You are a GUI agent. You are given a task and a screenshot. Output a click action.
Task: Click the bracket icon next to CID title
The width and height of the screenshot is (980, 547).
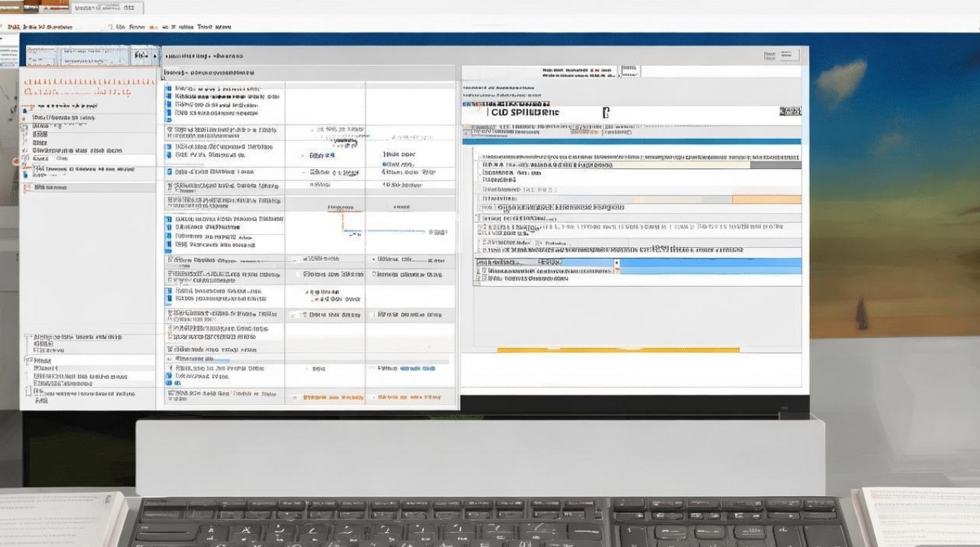pos(605,112)
